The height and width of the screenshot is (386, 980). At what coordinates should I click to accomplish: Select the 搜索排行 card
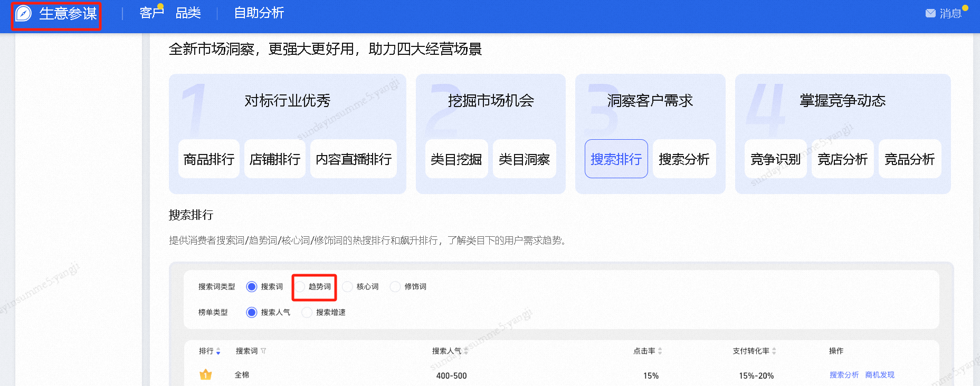click(x=616, y=159)
